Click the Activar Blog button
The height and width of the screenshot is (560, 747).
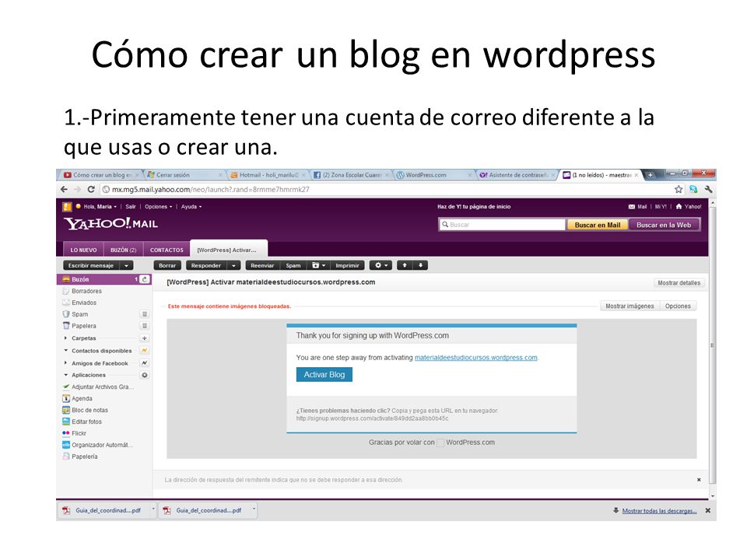coord(324,375)
